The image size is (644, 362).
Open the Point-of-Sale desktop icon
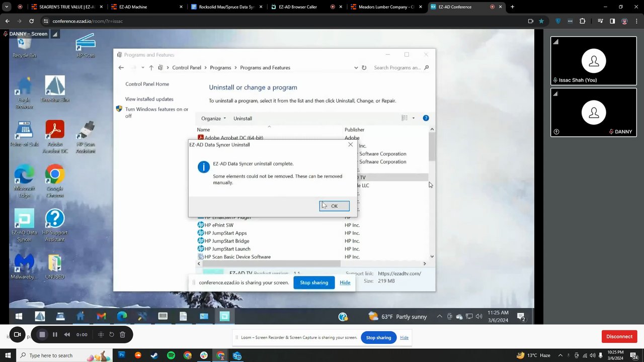(x=24, y=134)
